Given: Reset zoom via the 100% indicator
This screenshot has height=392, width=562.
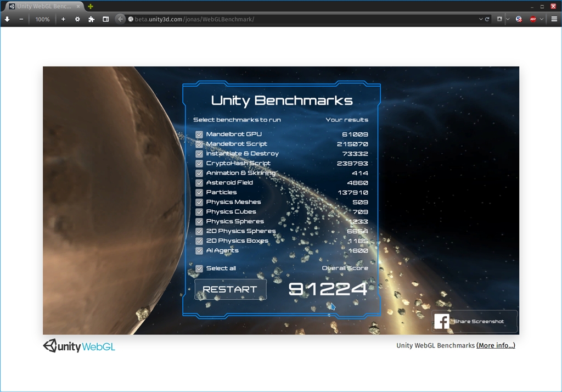Looking at the screenshot, I should [42, 19].
